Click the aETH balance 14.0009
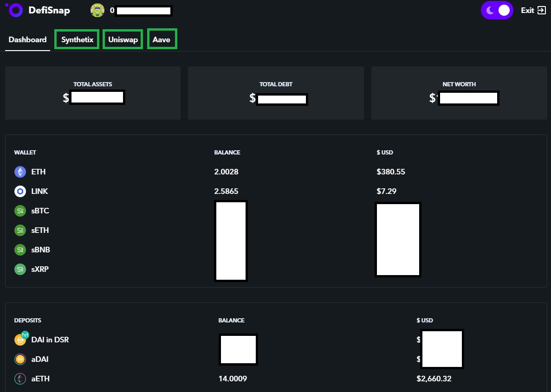551x392 pixels. [x=233, y=379]
